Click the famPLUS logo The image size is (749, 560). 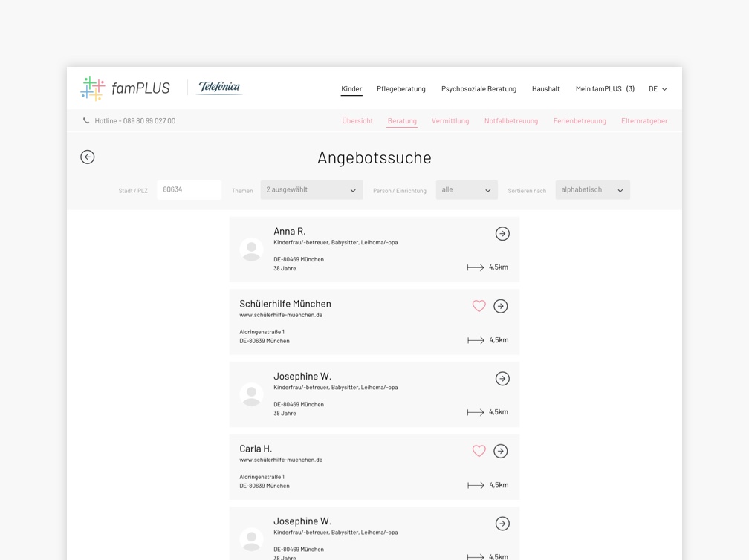tap(125, 88)
